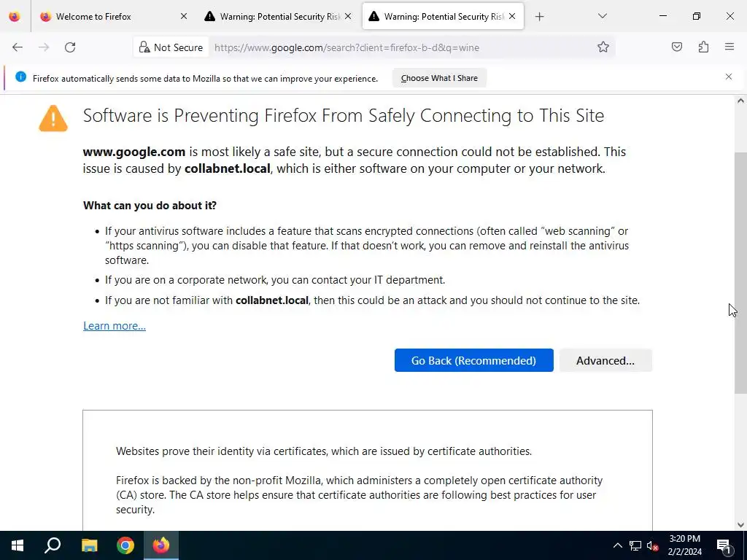
Task: Click Go Back (Recommended) button
Action: pyautogui.click(x=473, y=360)
